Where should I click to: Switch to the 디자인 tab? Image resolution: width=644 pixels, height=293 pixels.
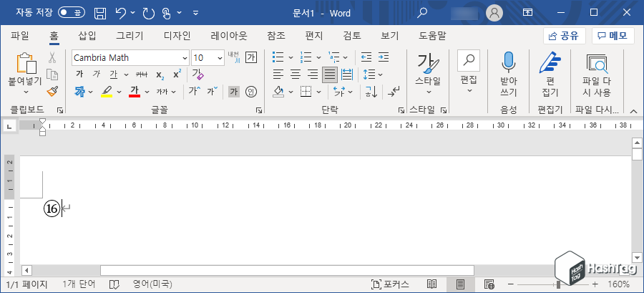pyautogui.click(x=177, y=36)
